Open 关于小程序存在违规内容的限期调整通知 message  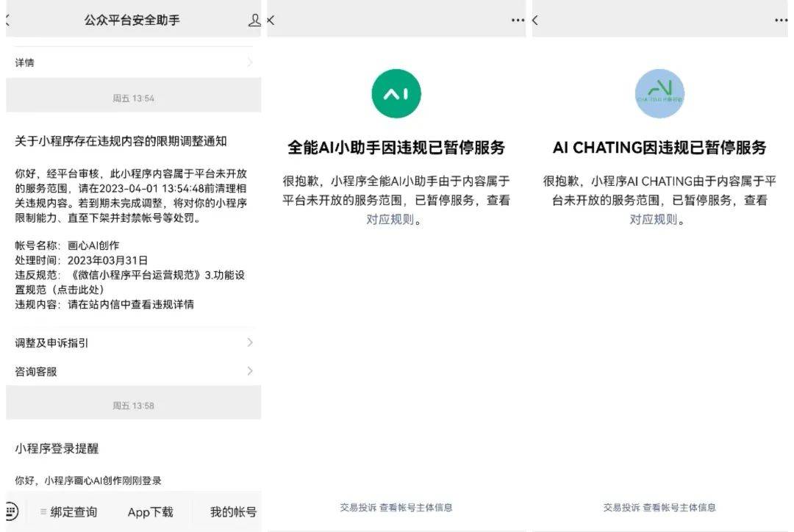click(121, 141)
